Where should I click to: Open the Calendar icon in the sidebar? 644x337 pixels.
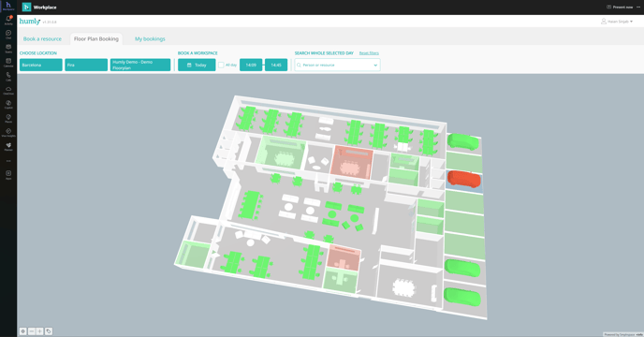[8, 62]
